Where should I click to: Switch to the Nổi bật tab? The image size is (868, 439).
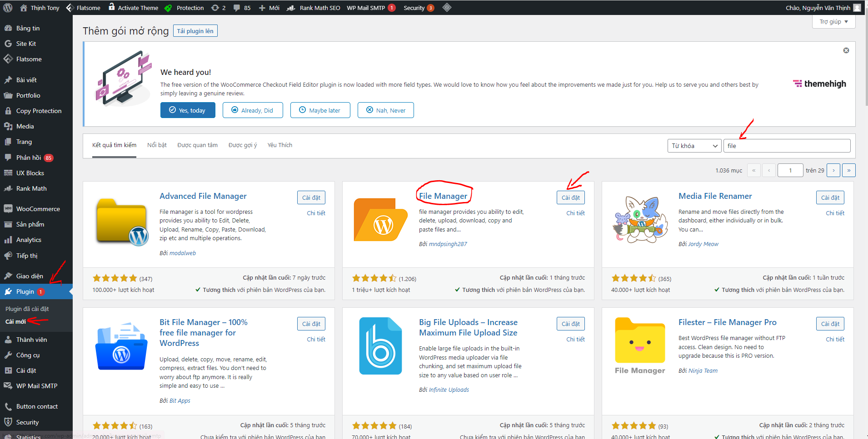pos(156,145)
